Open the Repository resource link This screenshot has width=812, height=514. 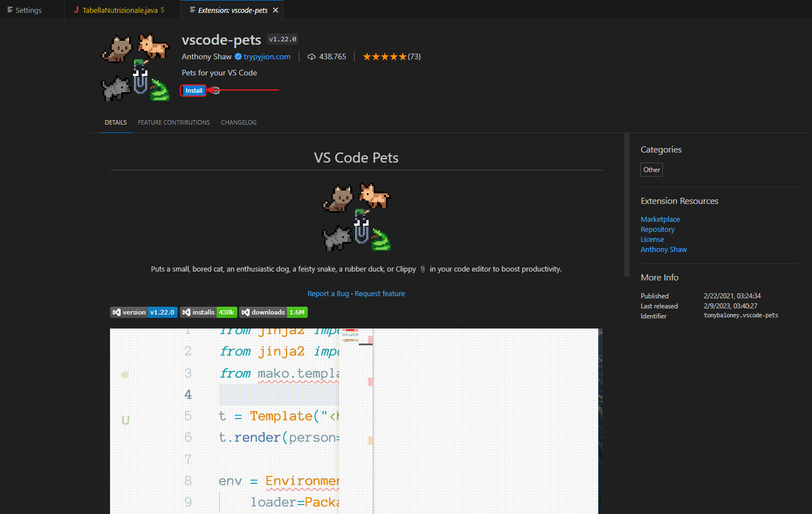(657, 230)
